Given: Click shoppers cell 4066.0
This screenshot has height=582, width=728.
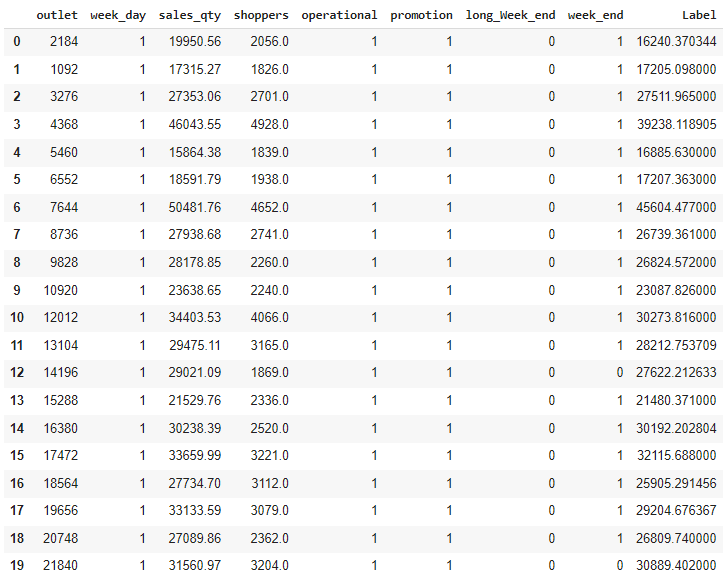Looking at the screenshot, I should coord(270,317).
